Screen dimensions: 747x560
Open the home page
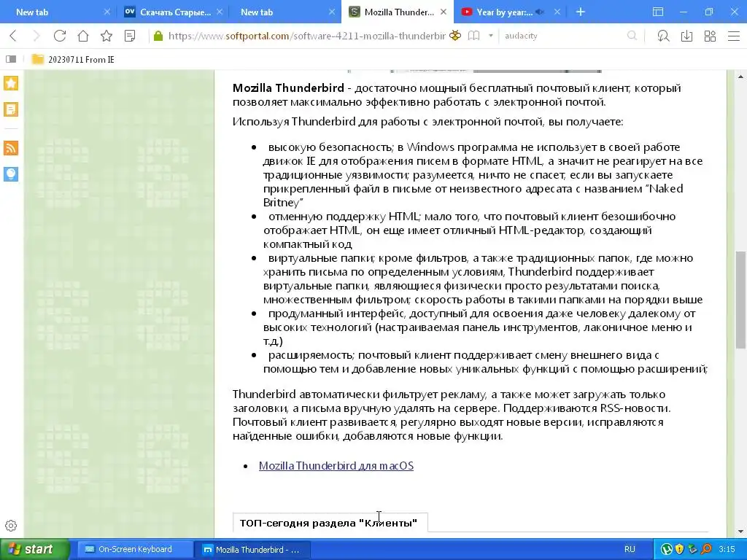pyautogui.click(x=83, y=36)
